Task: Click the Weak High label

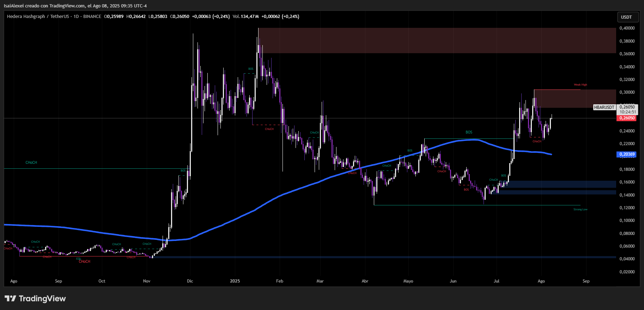Action: pos(580,85)
